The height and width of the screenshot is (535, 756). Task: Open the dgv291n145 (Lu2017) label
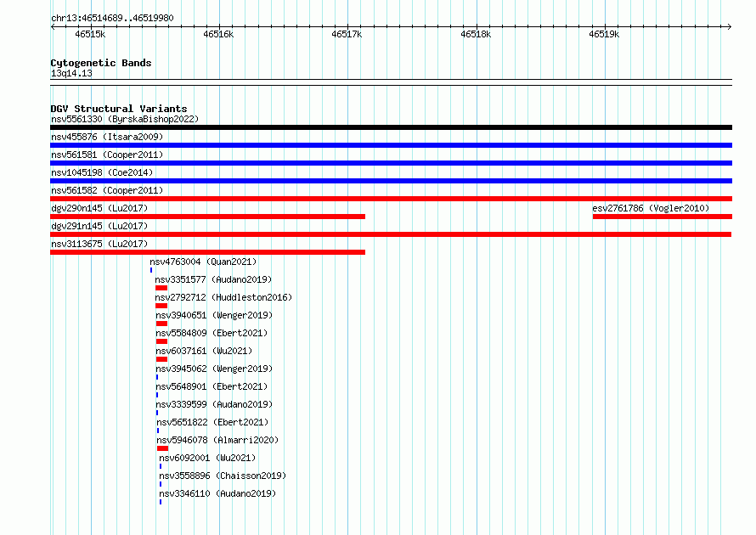point(99,226)
